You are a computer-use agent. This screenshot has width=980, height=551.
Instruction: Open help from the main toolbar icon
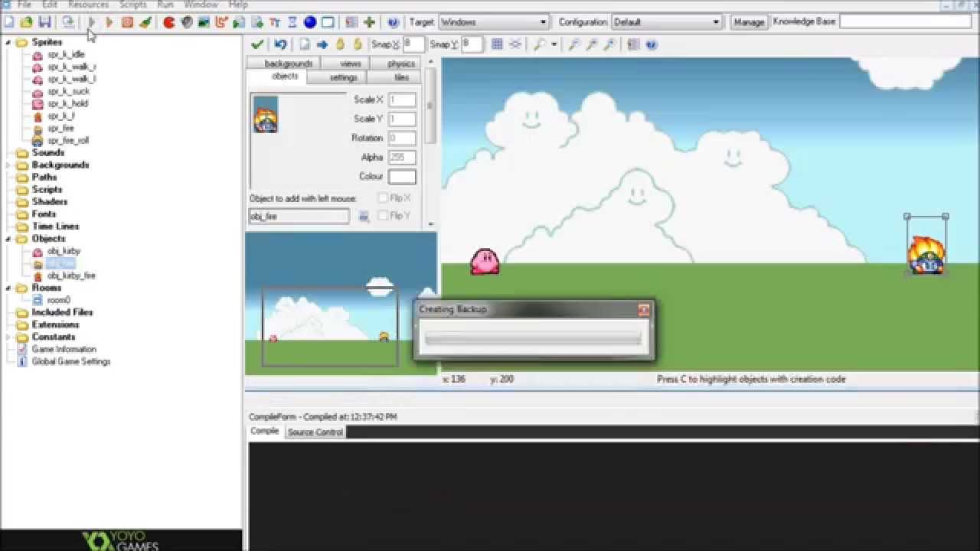click(x=393, y=22)
